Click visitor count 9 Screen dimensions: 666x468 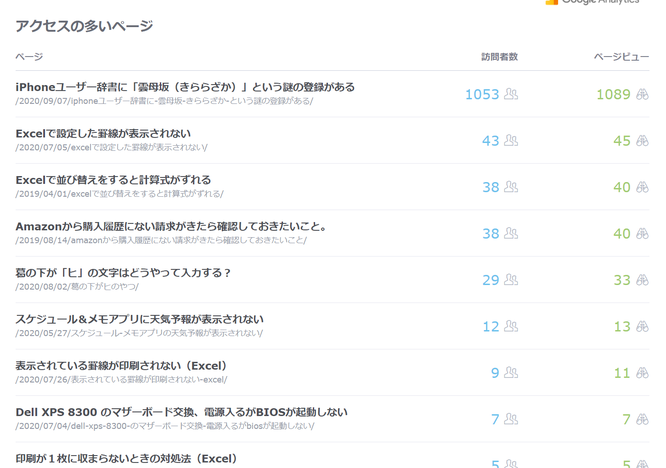(x=495, y=373)
